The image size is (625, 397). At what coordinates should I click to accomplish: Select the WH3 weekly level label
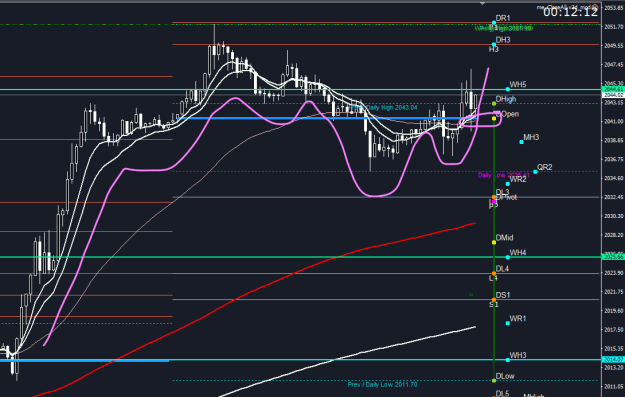coord(518,355)
